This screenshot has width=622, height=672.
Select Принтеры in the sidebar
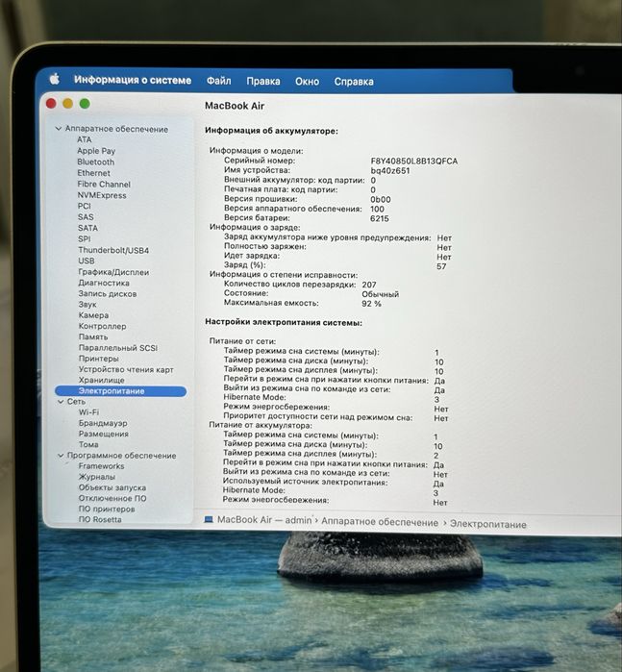click(x=99, y=359)
